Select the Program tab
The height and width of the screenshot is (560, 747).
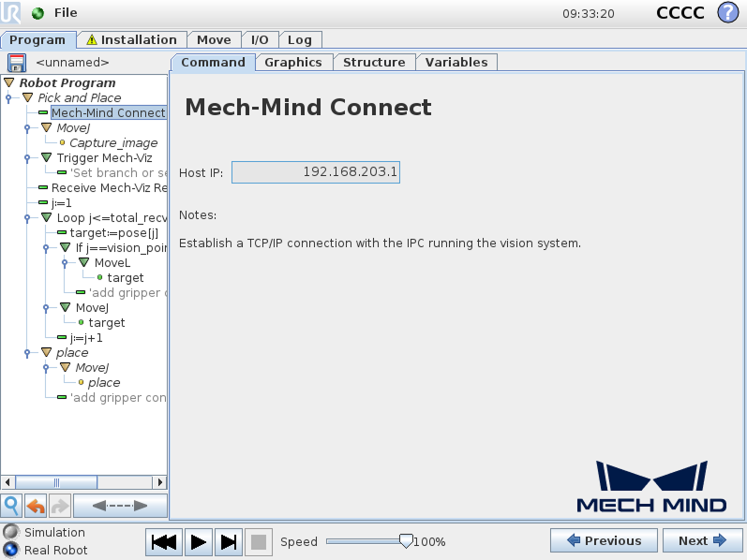(37, 40)
